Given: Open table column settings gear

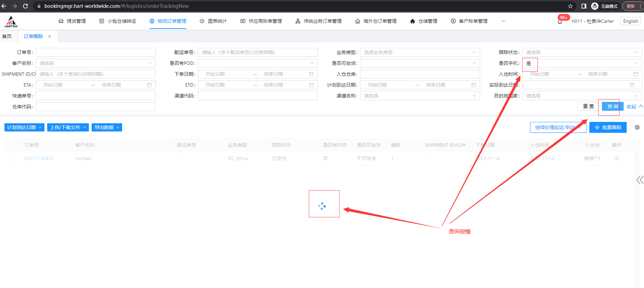Looking at the screenshot, I should [637, 127].
